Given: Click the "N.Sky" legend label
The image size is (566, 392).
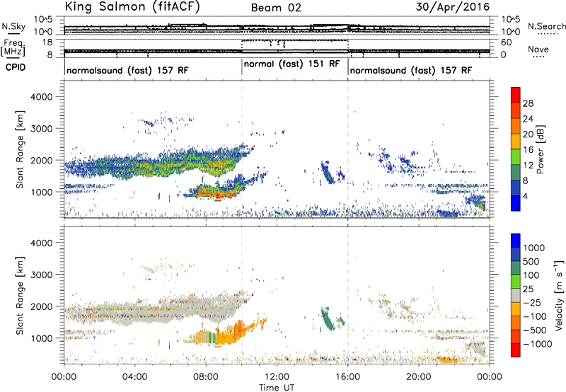Looking at the screenshot, I should point(13,26).
